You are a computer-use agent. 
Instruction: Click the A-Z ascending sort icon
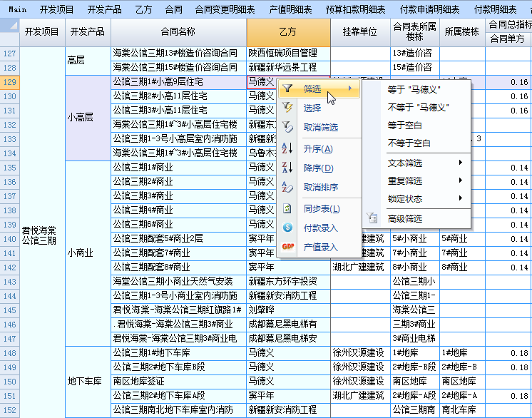287,148
